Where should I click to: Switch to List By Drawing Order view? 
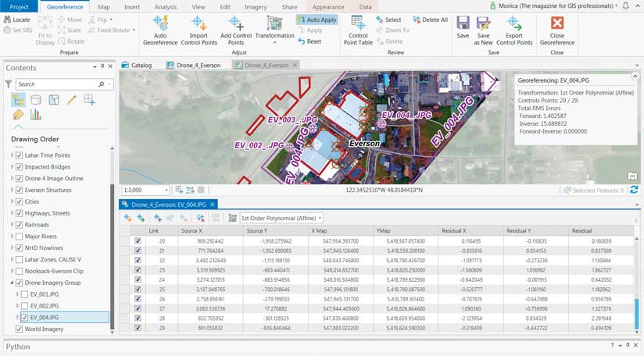(18, 100)
